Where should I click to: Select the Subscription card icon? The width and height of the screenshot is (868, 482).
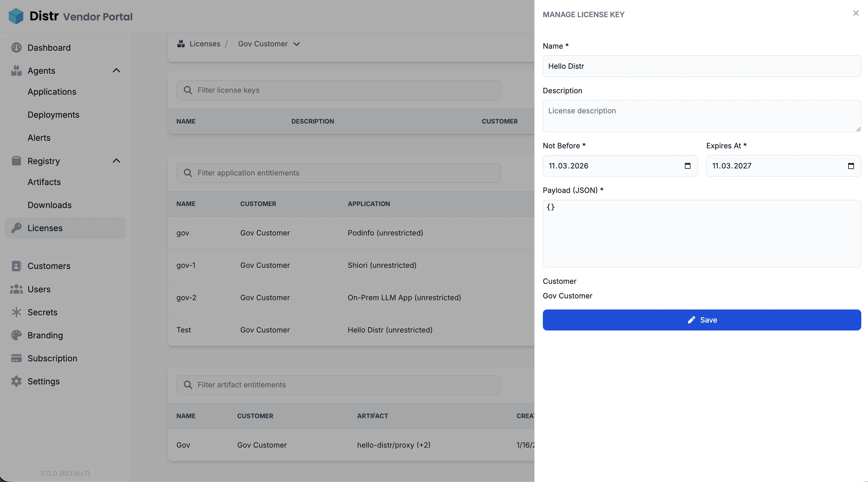click(x=16, y=358)
